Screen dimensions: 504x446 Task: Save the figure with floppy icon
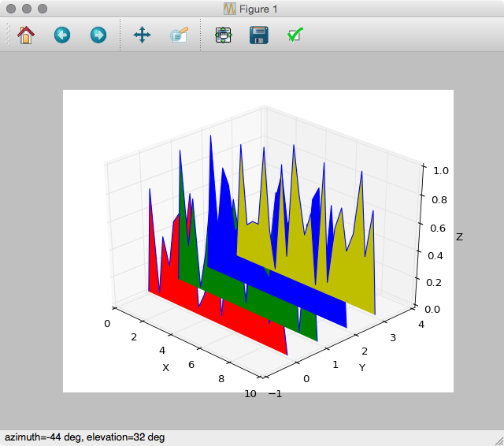coord(259,35)
